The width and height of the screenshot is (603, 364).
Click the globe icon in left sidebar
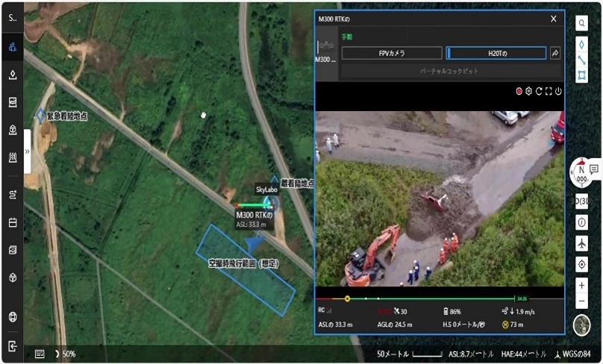pos(13,317)
